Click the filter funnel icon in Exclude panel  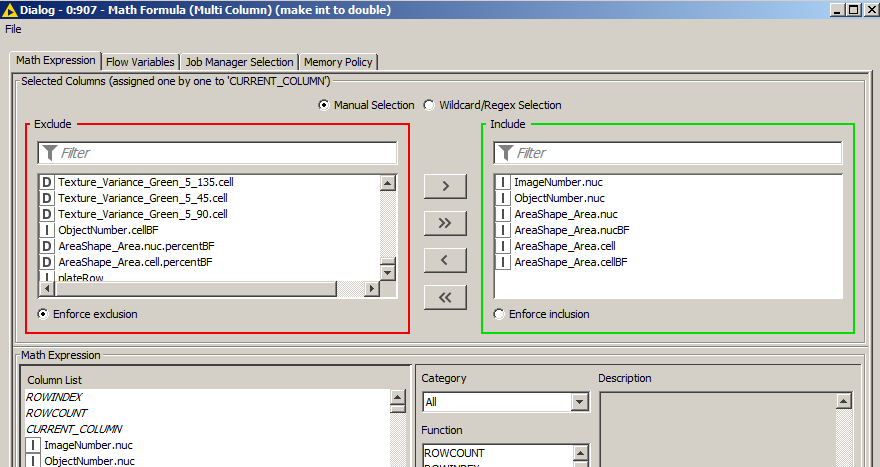48,153
